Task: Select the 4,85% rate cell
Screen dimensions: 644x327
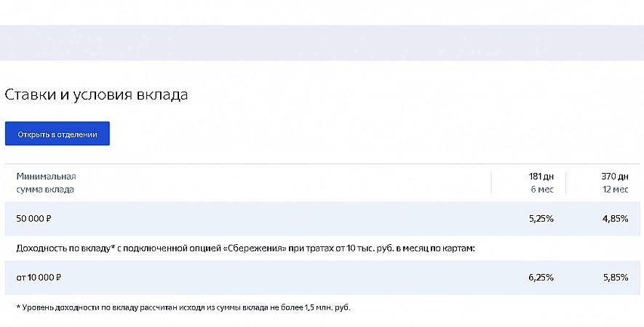Action: coord(615,219)
